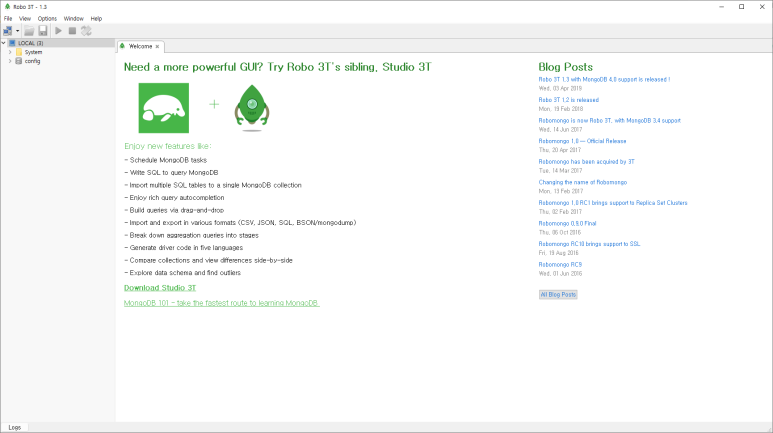Open Robomongo is now Robo 3T post
The width and height of the screenshot is (773, 433).
[x=609, y=120]
